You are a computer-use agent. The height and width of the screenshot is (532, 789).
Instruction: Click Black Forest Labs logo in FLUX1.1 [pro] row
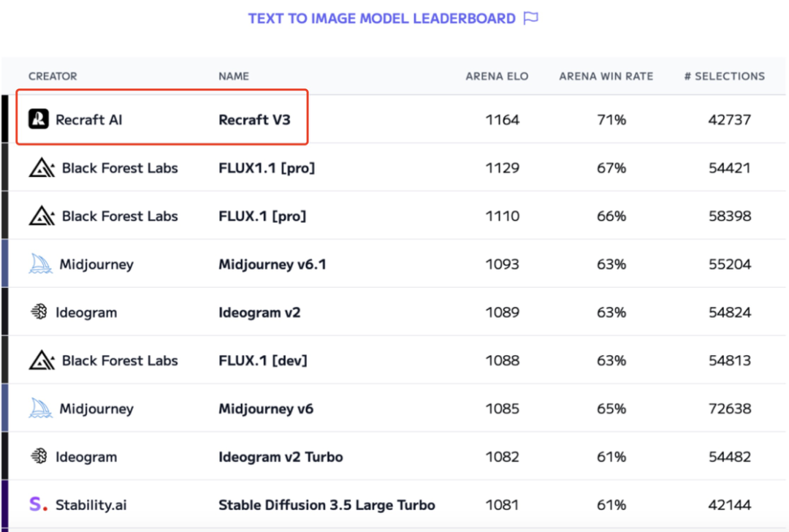click(x=42, y=167)
